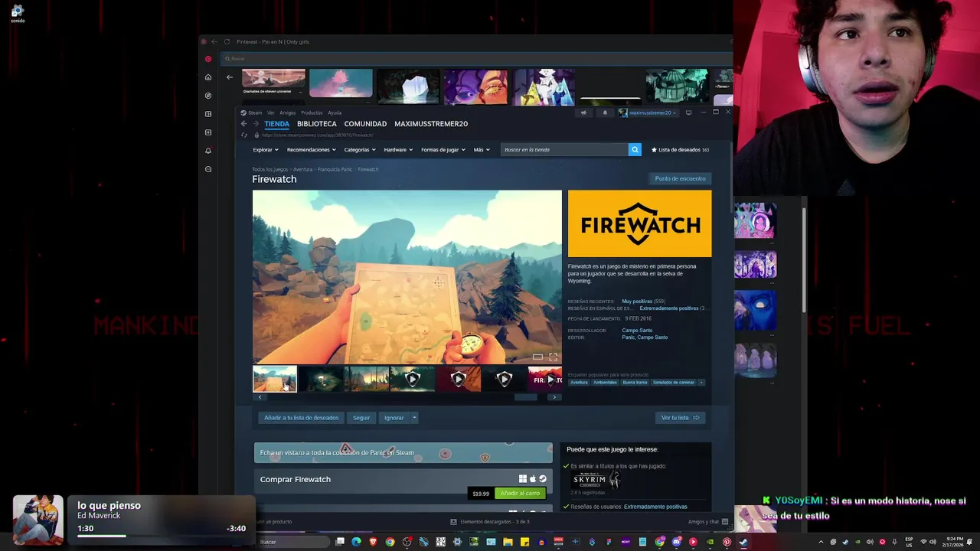980x551 pixels.
Task: Go back using Pinterest page back arrow
Action: coord(230,77)
